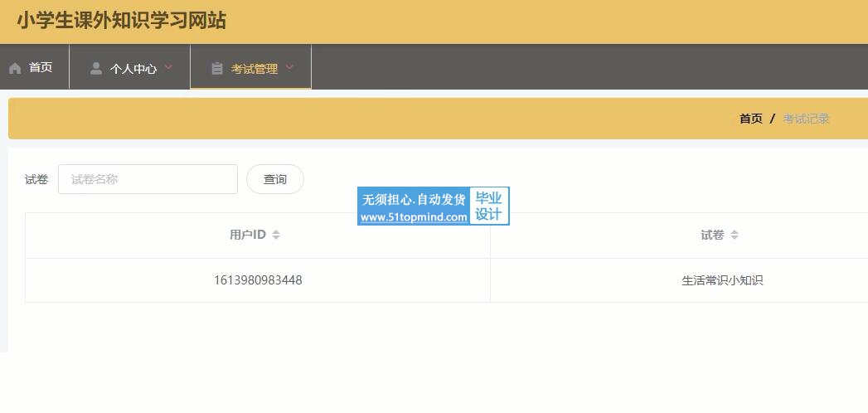
Task: Focus the 试卷名称 input field
Action: pyautogui.click(x=148, y=179)
